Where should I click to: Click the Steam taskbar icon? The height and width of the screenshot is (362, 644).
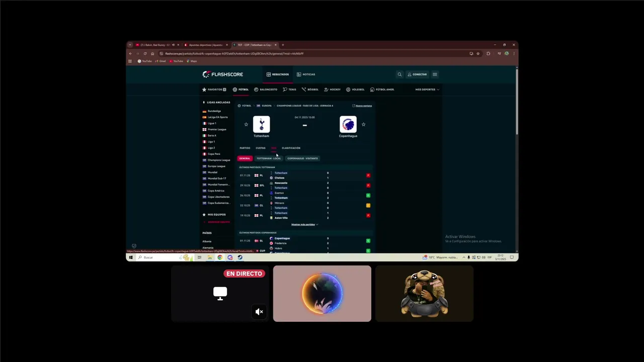(240, 257)
